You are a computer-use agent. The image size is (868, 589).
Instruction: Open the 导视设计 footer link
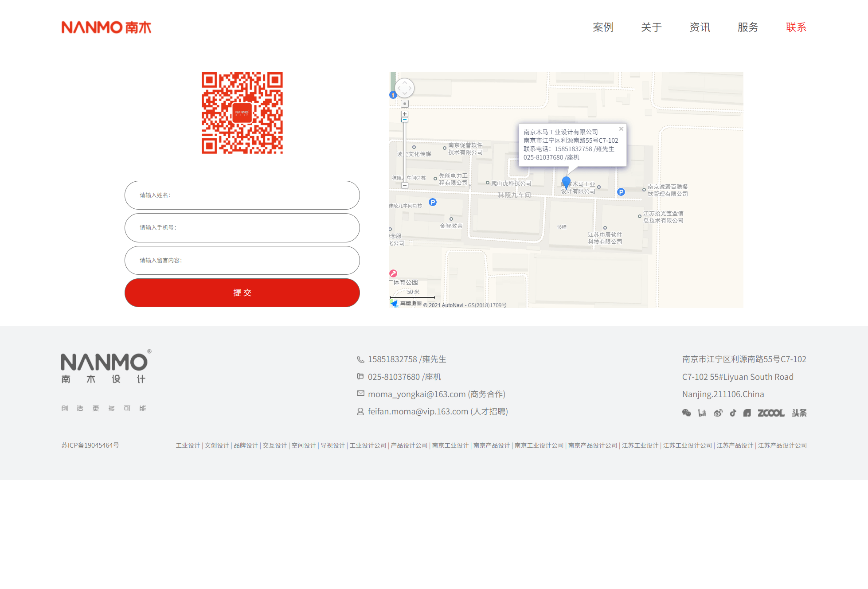(333, 445)
